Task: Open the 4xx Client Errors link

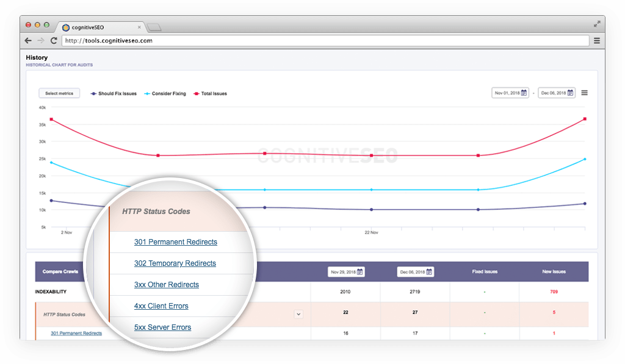Action: [x=161, y=306]
